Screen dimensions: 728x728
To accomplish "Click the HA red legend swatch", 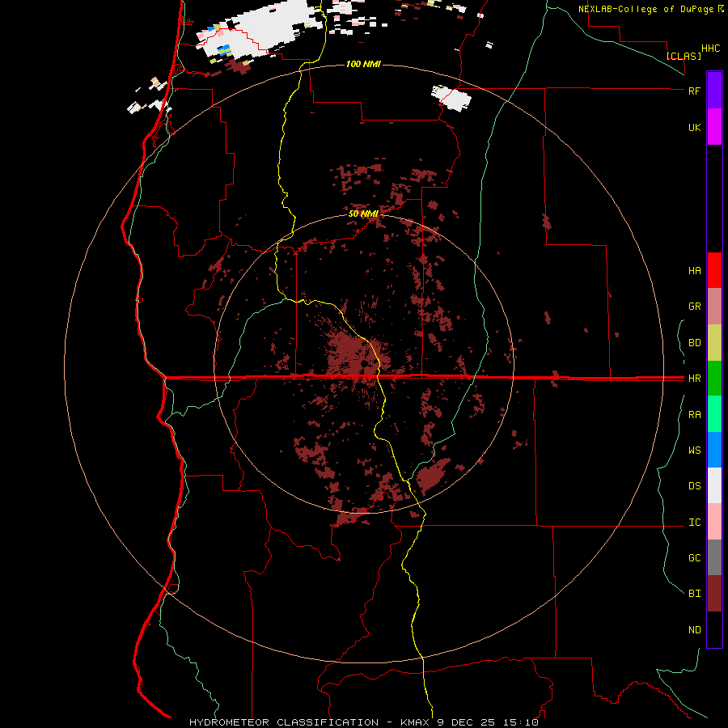I will click(714, 270).
